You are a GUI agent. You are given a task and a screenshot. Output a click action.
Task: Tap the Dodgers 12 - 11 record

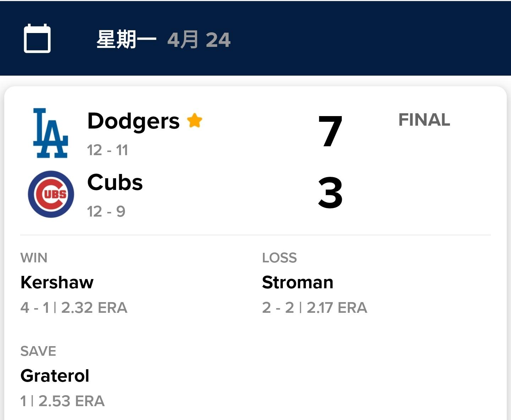point(108,150)
